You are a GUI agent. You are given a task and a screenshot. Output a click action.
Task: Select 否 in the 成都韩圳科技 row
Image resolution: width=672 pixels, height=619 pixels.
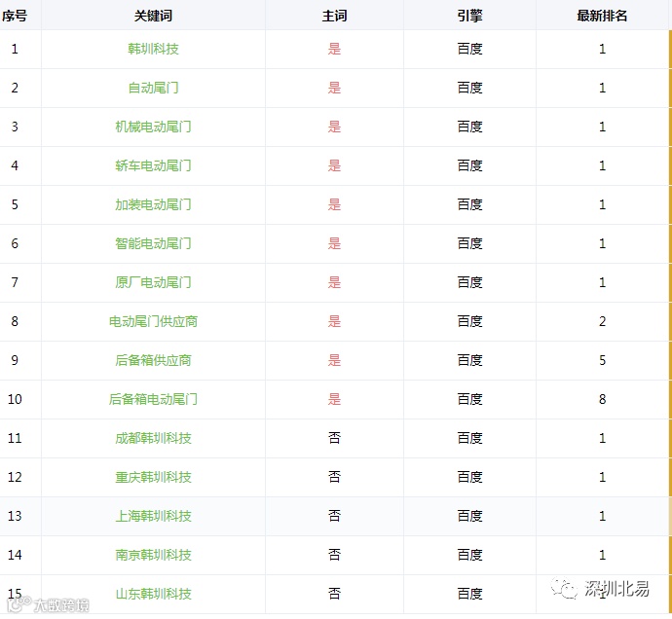click(x=334, y=438)
